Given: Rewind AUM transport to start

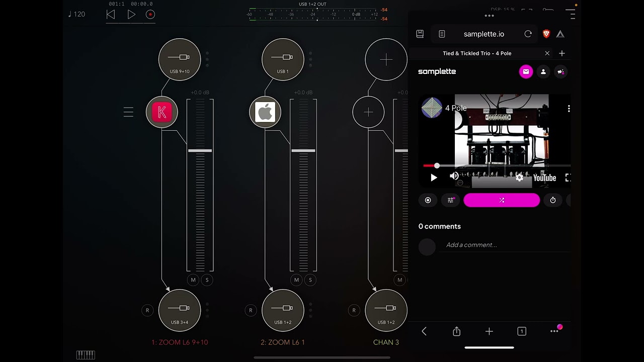Looking at the screenshot, I should click(111, 15).
